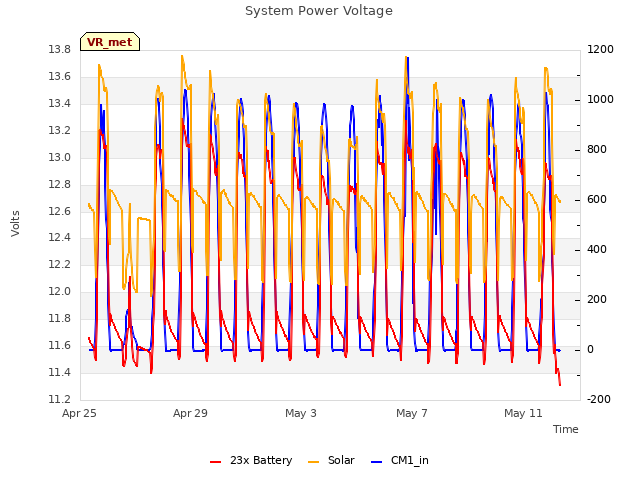The image size is (640, 480).
Task: Click the 12.6 left axis tick label
Action: tap(60, 211)
